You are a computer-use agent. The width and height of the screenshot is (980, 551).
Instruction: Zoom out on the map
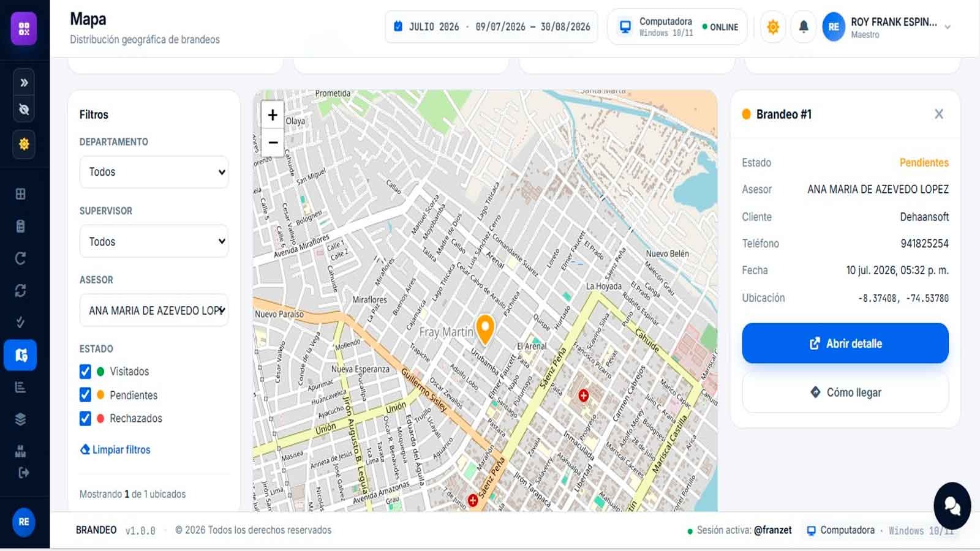point(273,143)
